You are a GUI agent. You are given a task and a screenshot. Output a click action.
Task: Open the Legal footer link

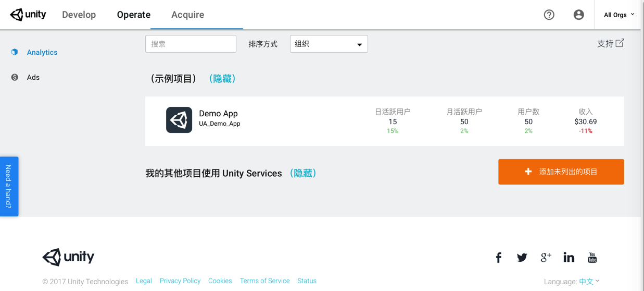144,281
